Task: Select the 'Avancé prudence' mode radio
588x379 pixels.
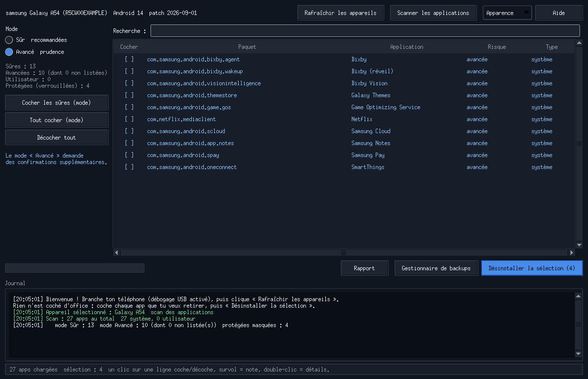Action: [9, 52]
